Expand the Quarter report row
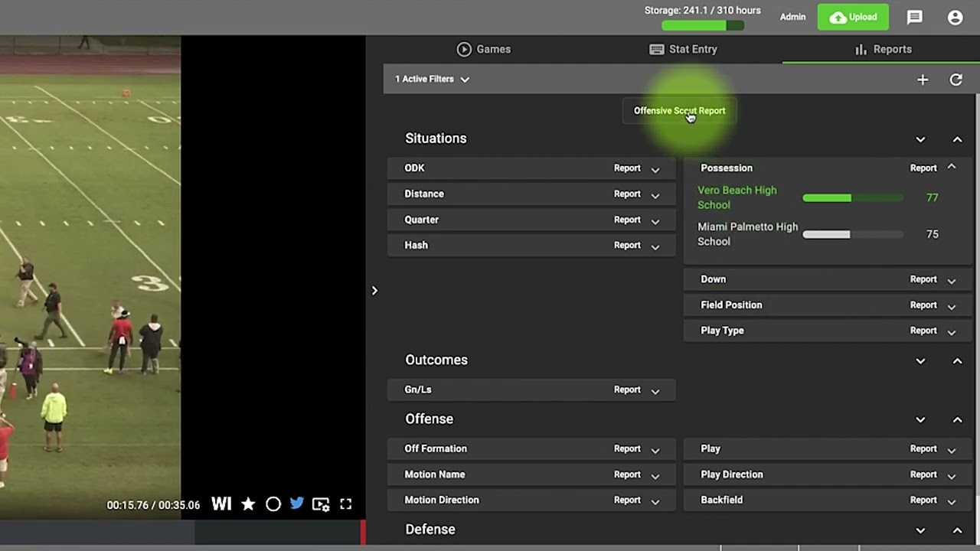This screenshot has width=980, height=551. (655, 220)
